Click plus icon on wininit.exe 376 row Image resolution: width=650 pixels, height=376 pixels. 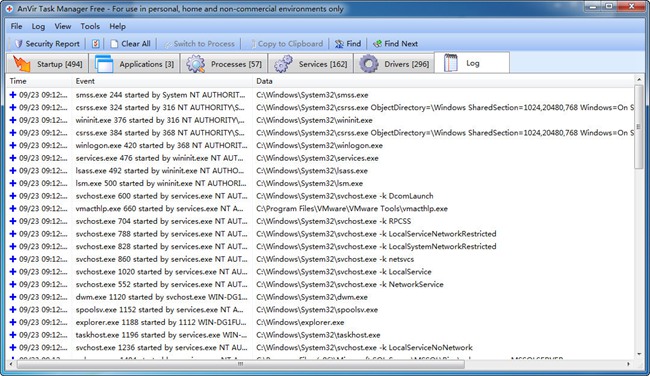pyautogui.click(x=13, y=120)
